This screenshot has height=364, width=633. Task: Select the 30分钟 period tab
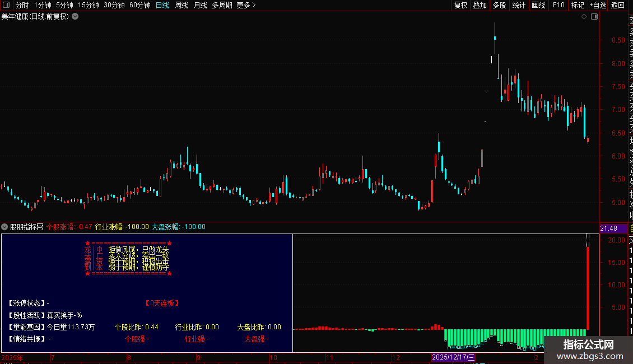point(114,5)
